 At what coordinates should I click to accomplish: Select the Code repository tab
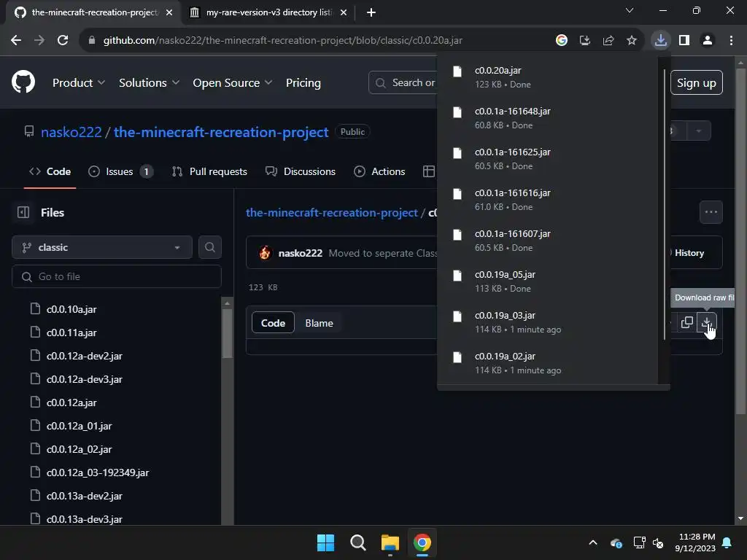point(50,171)
